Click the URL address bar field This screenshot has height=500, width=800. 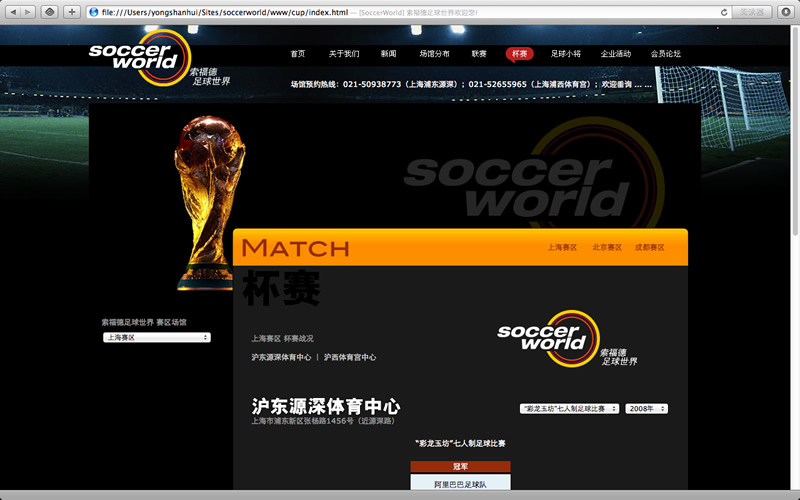[400, 12]
